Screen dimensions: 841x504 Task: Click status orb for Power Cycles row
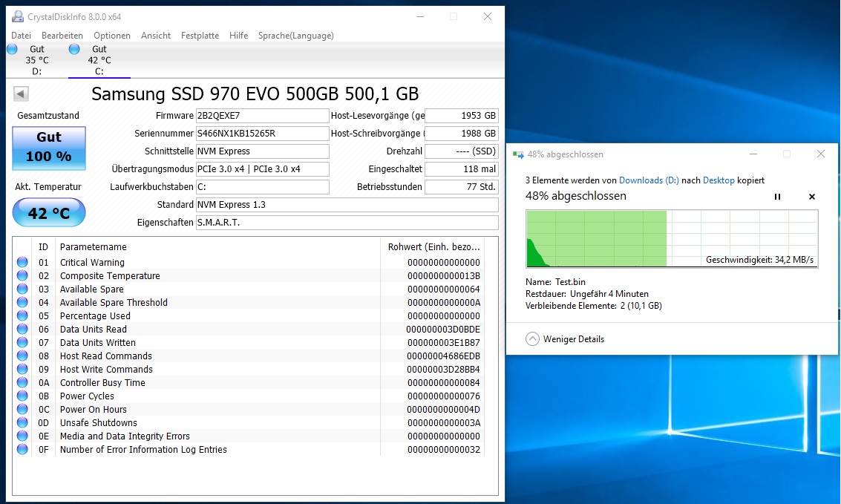pos(22,396)
